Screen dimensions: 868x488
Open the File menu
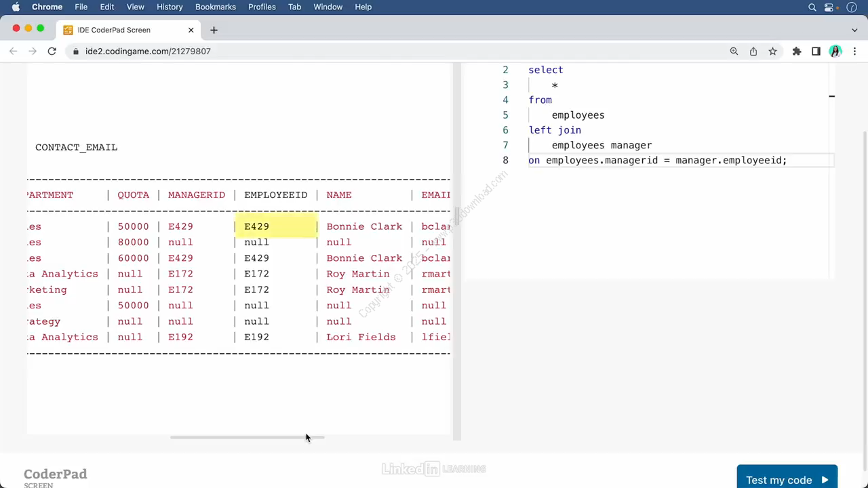pos(81,7)
